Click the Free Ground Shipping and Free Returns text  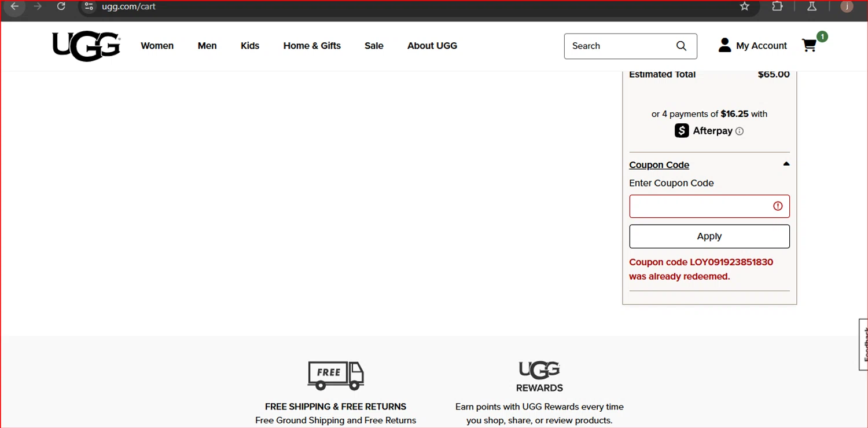tap(336, 420)
